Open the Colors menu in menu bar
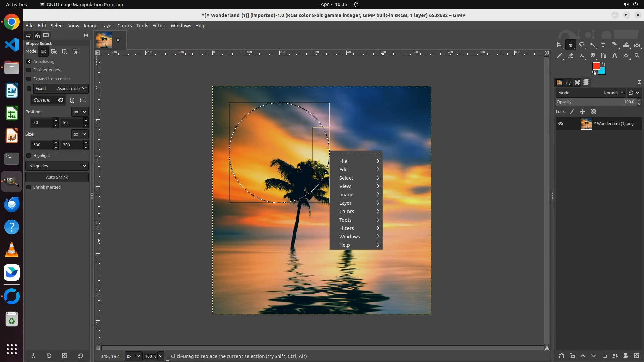 (124, 26)
